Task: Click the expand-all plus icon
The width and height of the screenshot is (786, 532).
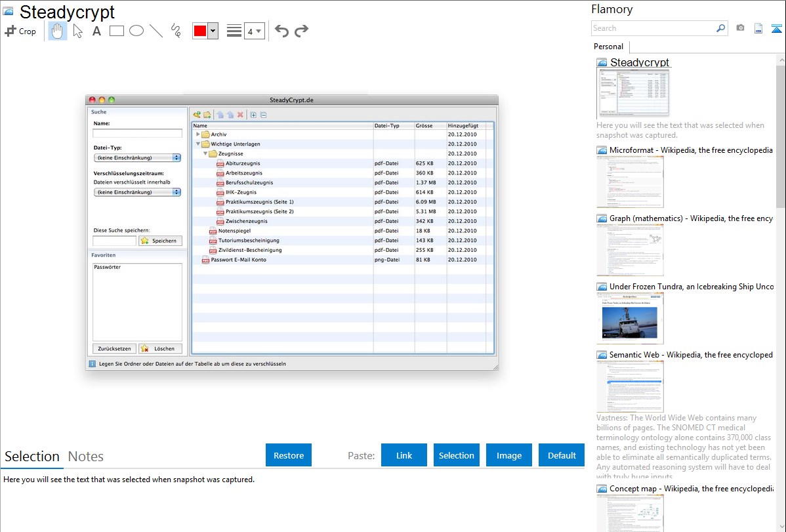Action: tap(254, 115)
